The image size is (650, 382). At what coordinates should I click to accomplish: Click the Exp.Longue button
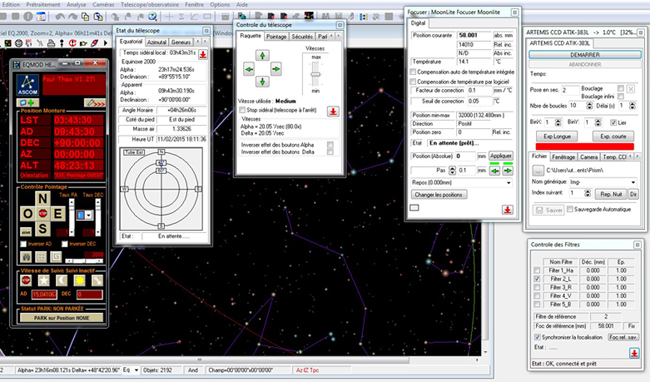(557, 136)
